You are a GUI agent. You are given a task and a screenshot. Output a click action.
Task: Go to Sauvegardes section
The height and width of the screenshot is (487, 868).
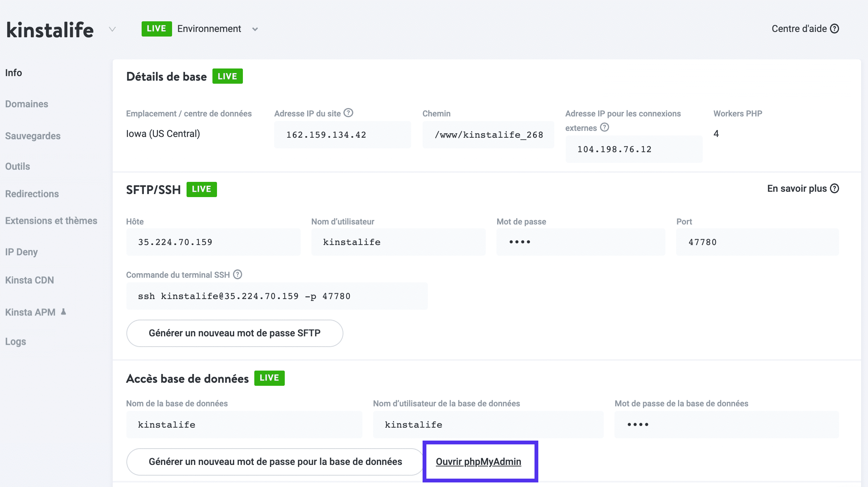tap(33, 136)
